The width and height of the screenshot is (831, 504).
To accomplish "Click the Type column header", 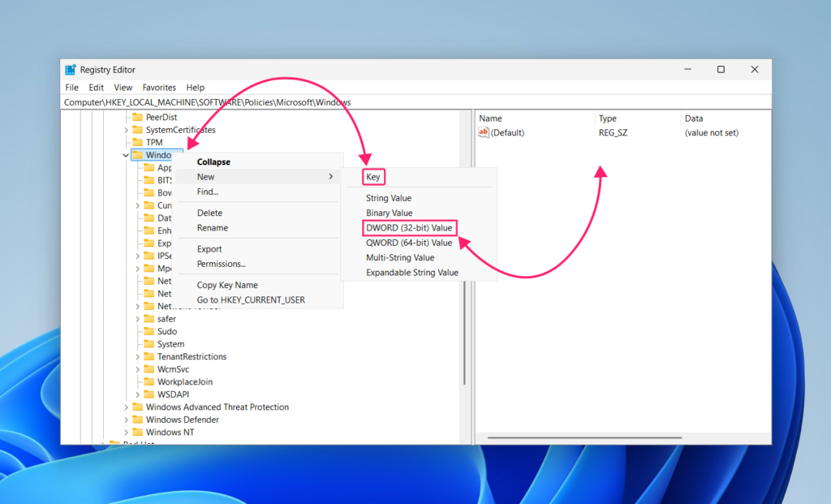I will [x=637, y=118].
